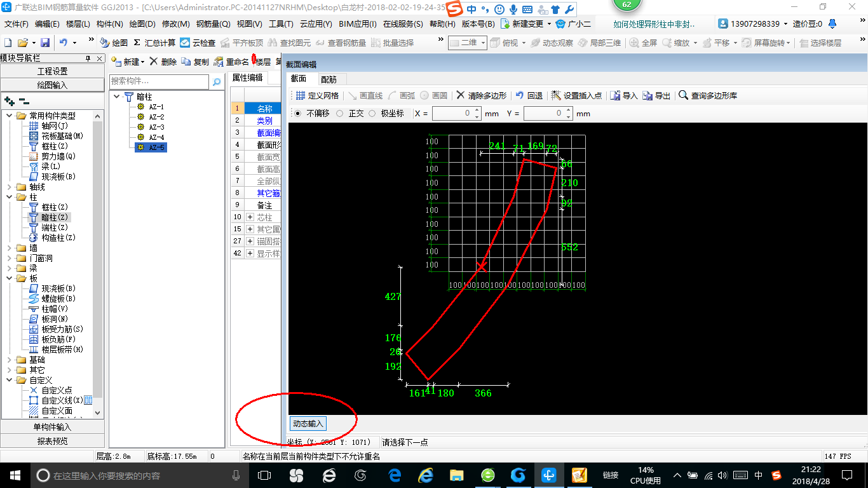868x488 pixels.
Task: Switch to the 截面 tab
Action: pos(299,79)
